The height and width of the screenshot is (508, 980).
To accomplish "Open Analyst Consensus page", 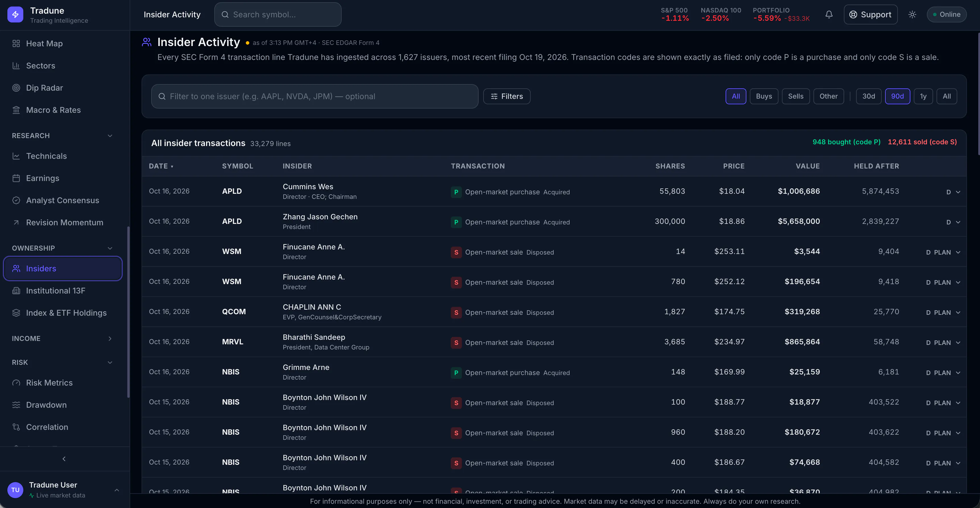I will point(63,200).
